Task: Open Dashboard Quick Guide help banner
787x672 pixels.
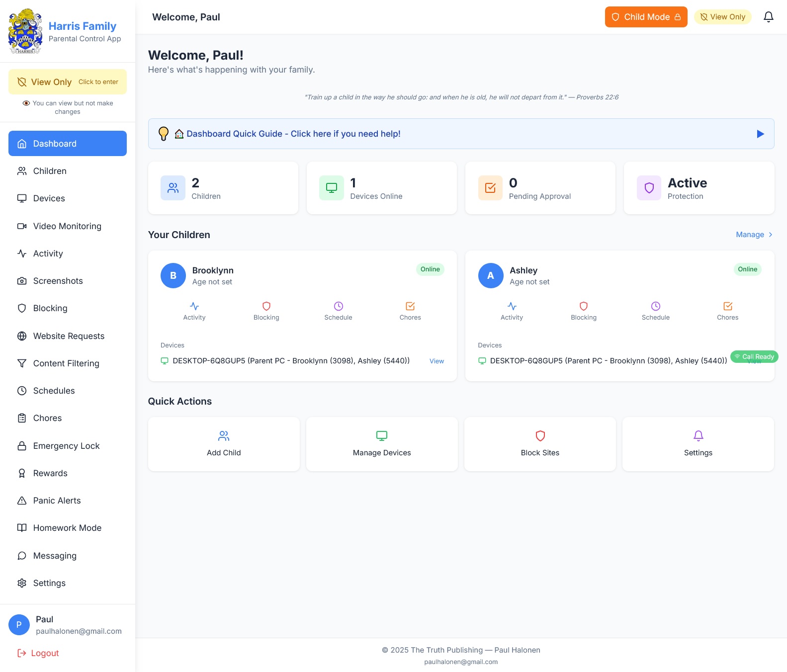Action: pos(461,134)
